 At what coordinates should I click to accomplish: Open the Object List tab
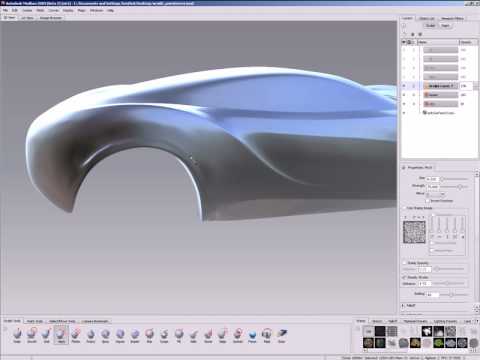click(x=426, y=19)
